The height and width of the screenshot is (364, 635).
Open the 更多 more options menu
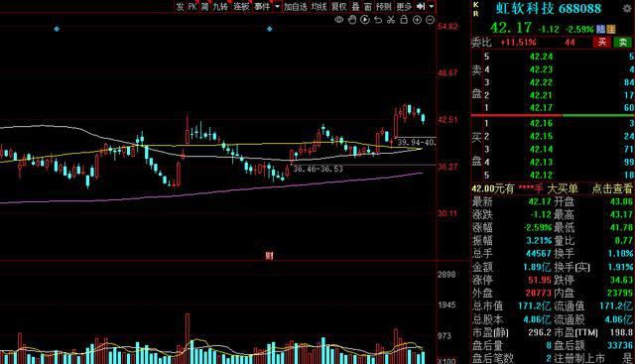(404, 6)
